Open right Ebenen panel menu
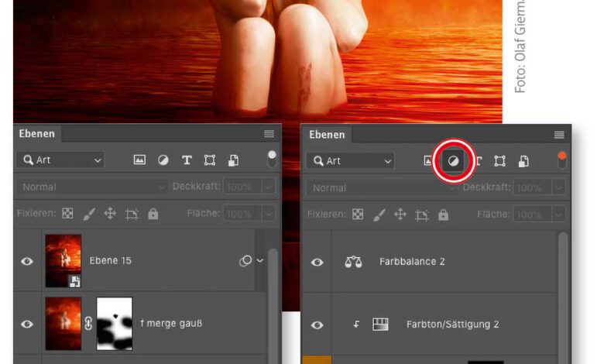This screenshot has height=364, width=604. (559, 135)
